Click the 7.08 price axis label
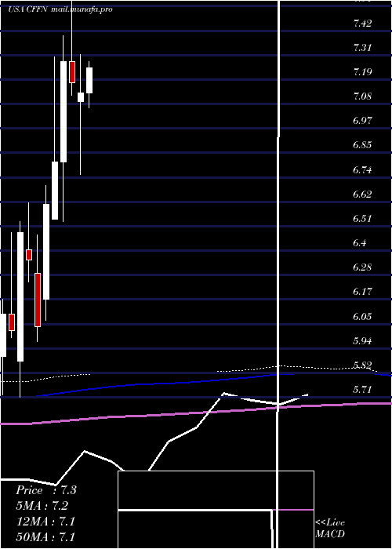Screen dimensions: 392x549 [x=362, y=96]
